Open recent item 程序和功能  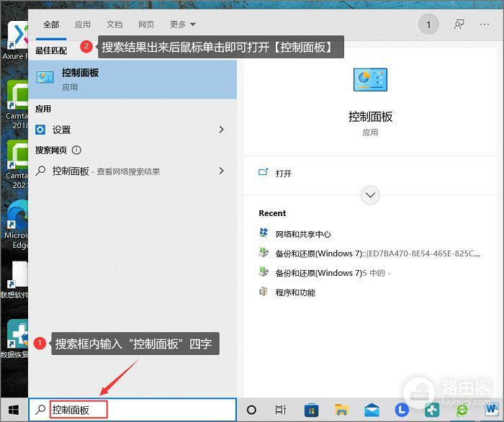[x=295, y=292]
